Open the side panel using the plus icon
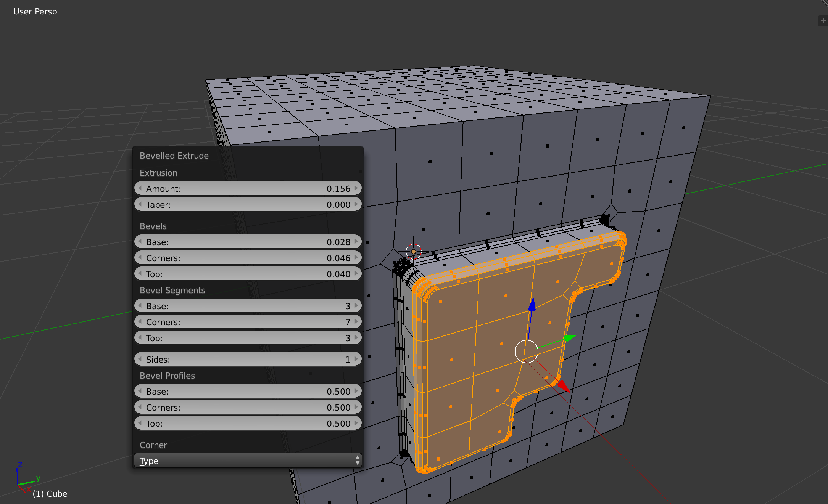This screenshot has height=504, width=828. (x=823, y=21)
